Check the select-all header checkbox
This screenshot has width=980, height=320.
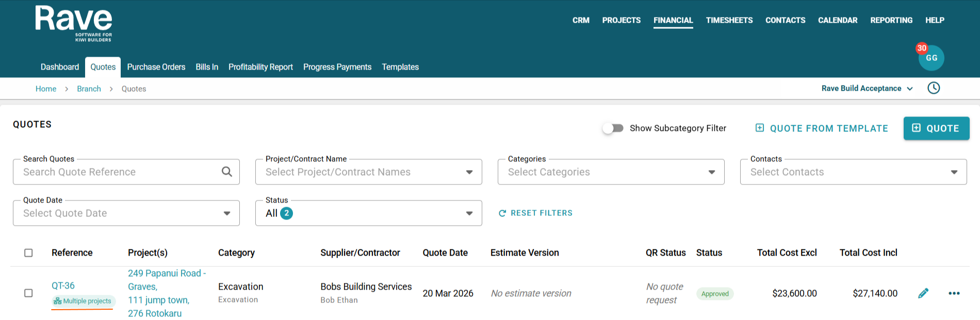tap(28, 253)
